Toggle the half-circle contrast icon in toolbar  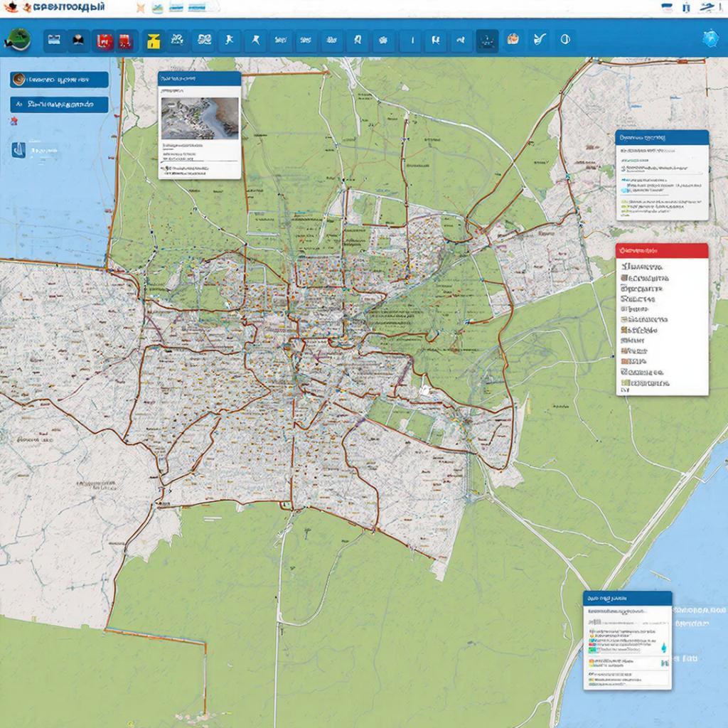565,40
